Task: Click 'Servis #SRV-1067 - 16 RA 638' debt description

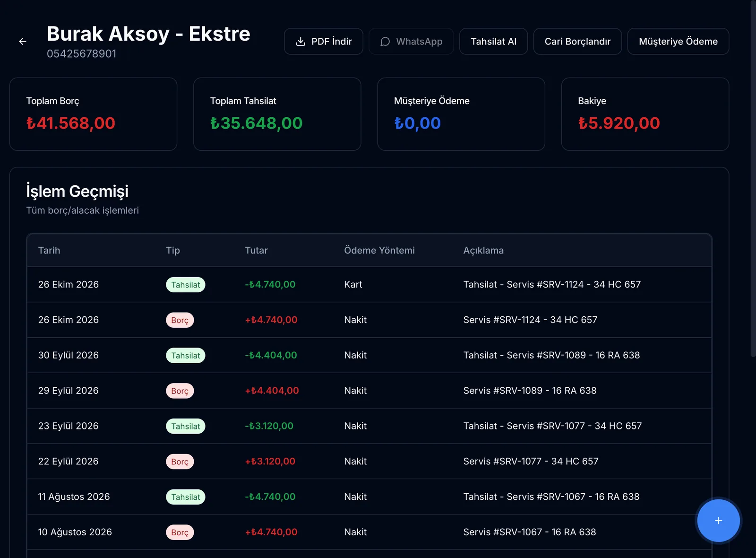Action: point(530,532)
